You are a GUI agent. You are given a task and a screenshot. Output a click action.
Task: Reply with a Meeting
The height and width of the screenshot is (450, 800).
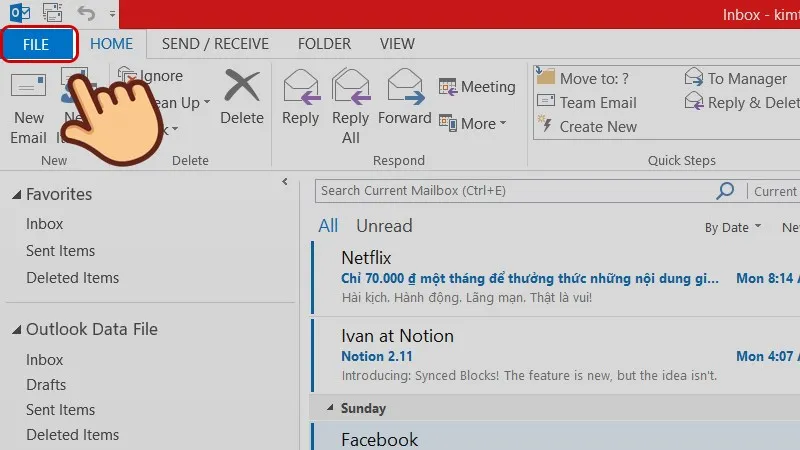coord(477,87)
